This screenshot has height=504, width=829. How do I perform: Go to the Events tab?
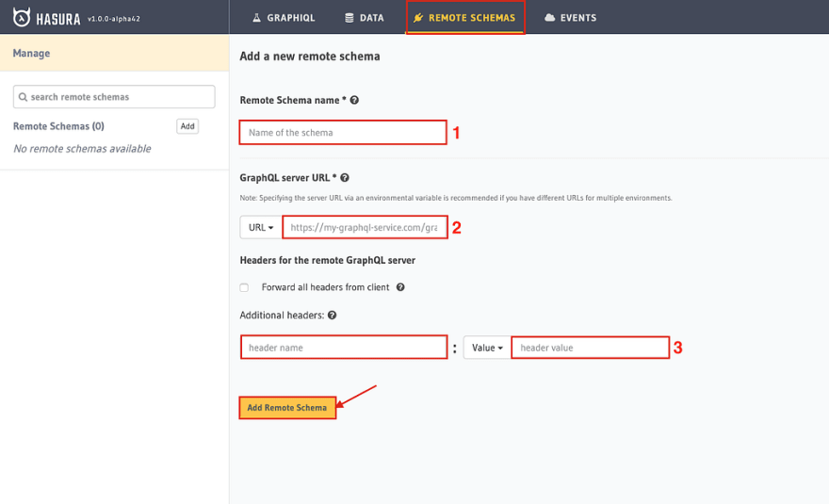click(x=571, y=18)
